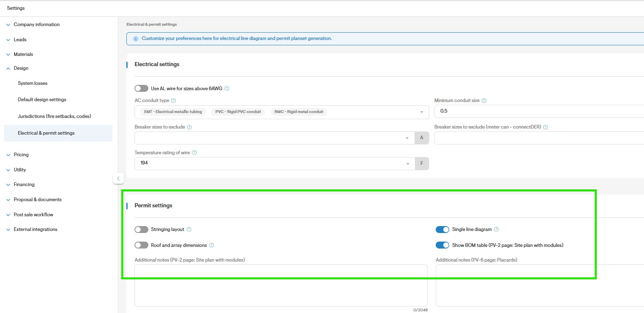Click help icon next to Roof and array dimensions

(x=212, y=245)
